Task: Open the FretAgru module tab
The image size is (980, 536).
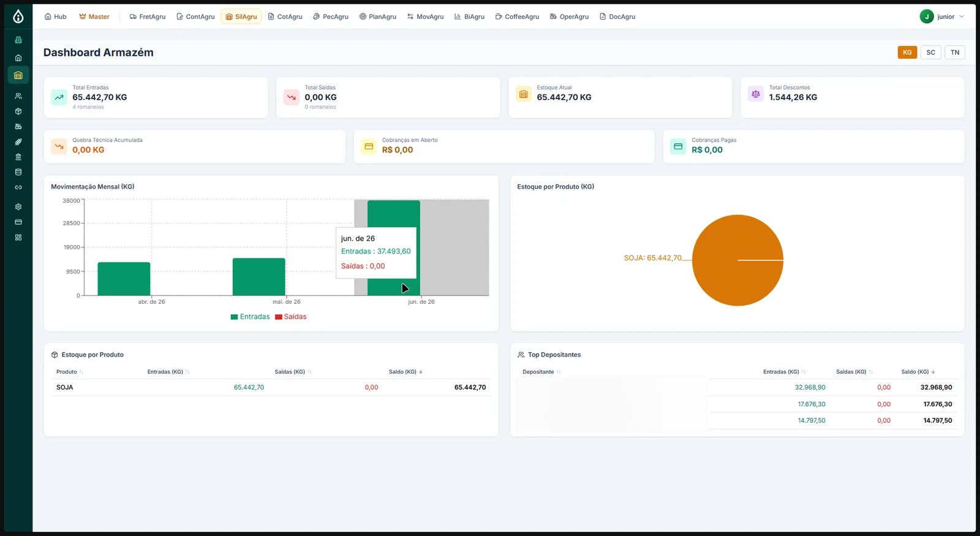Action: click(x=148, y=17)
